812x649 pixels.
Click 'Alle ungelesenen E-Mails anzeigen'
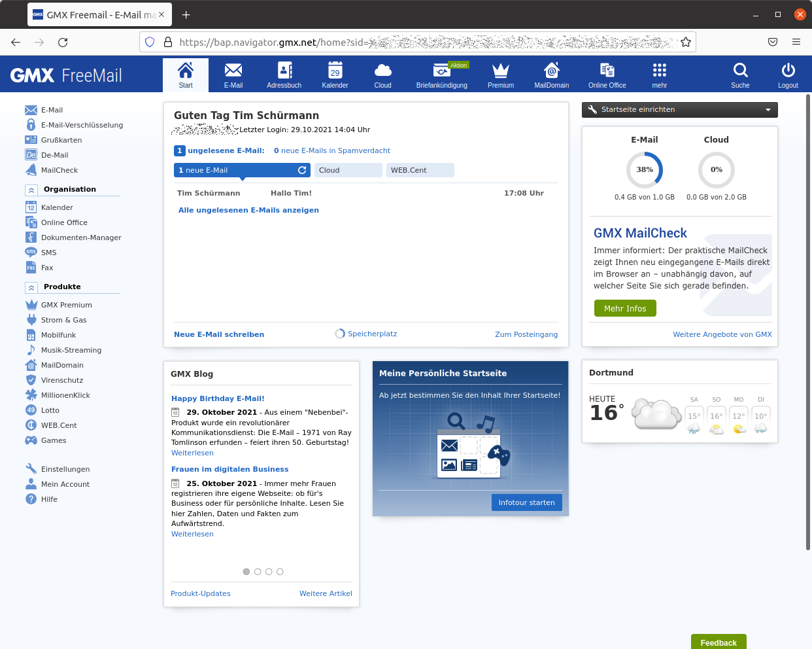(248, 210)
